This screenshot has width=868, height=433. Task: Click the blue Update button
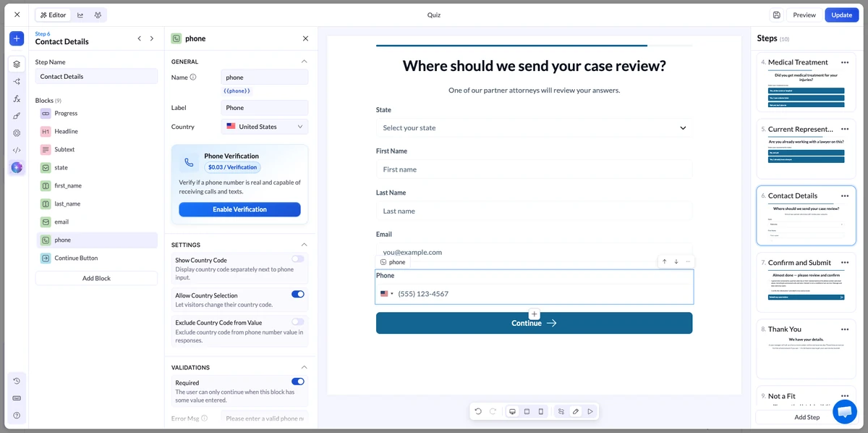(x=842, y=14)
